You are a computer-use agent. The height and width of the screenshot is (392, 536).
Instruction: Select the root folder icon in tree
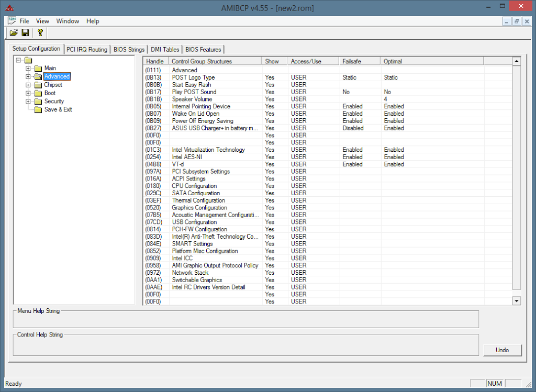(28, 60)
